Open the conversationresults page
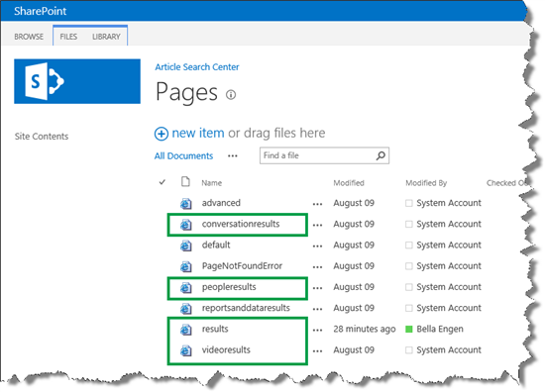This screenshot has height=392, width=545. coord(241,224)
